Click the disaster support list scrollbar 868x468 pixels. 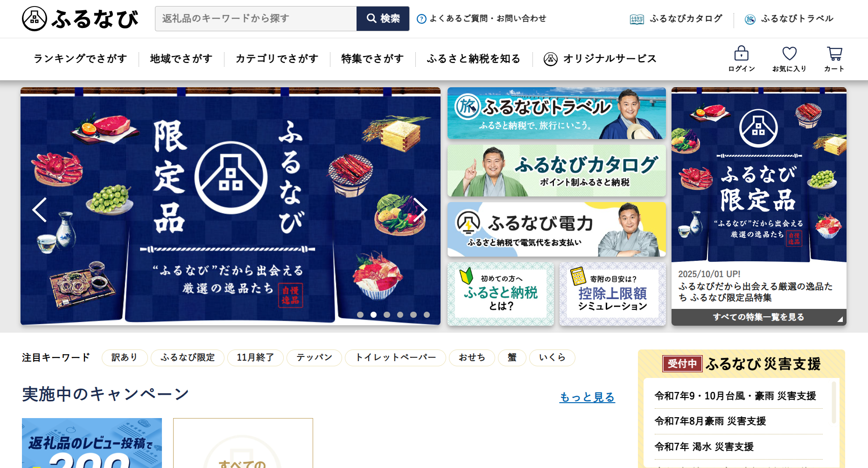coord(833,403)
